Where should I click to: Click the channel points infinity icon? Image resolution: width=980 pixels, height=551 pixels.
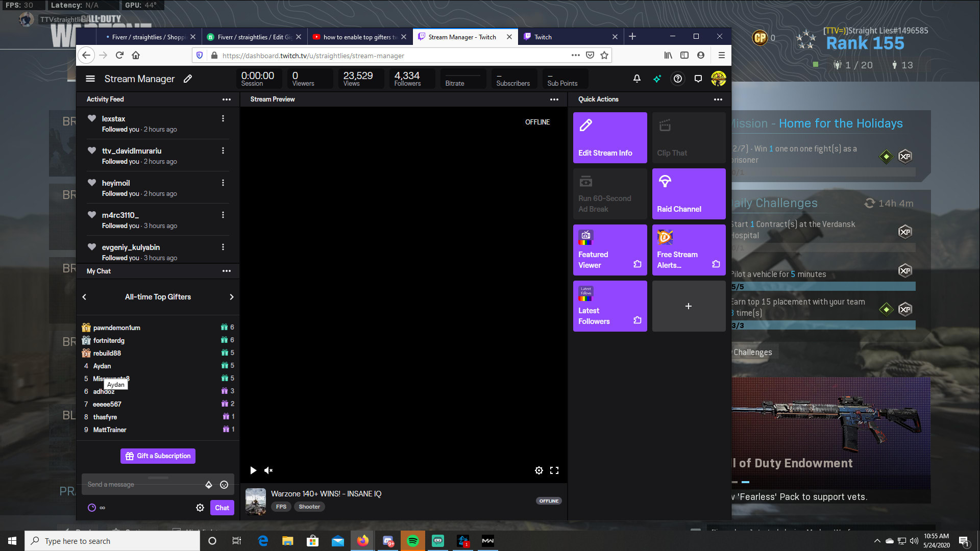pos(96,508)
